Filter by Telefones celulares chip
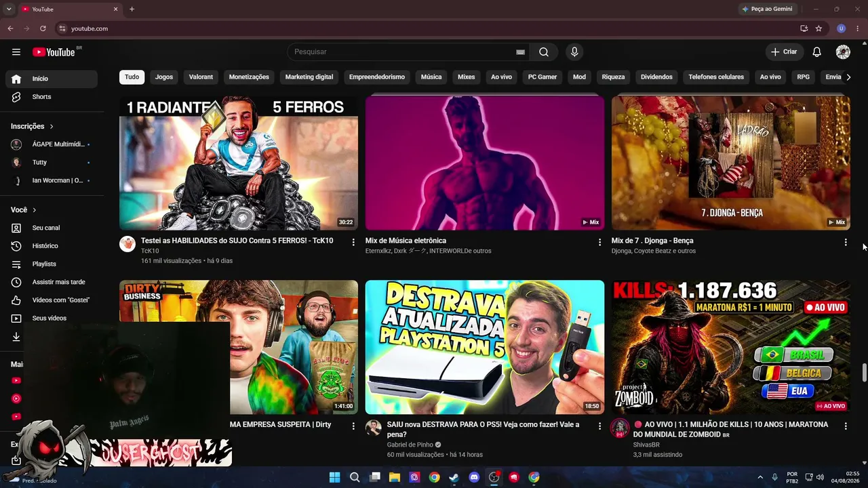The width and height of the screenshot is (868, 488). [x=716, y=77]
